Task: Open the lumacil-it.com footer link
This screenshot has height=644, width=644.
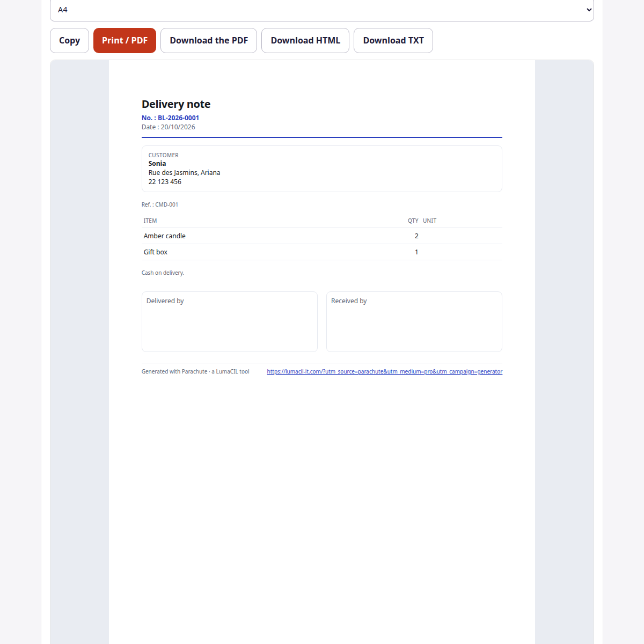Action: pyautogui.click(x=385, y=371)
